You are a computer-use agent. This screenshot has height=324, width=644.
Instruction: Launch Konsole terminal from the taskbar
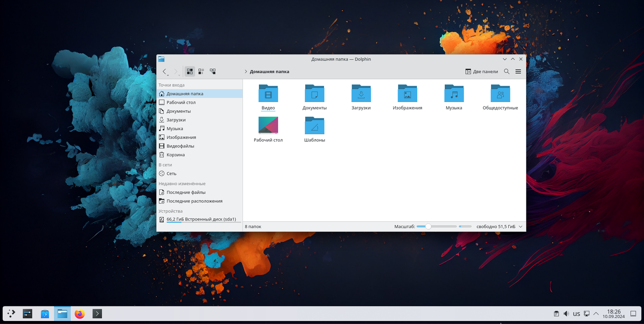97,314
